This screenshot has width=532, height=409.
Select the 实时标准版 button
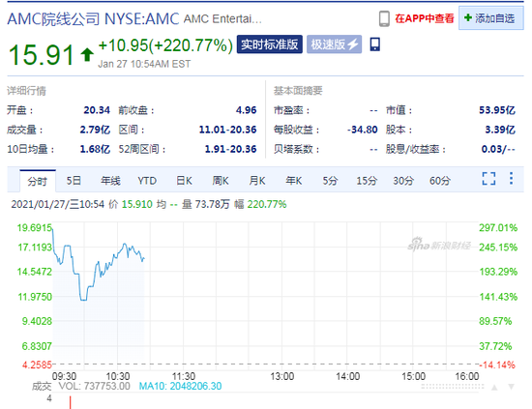[270, 44]
